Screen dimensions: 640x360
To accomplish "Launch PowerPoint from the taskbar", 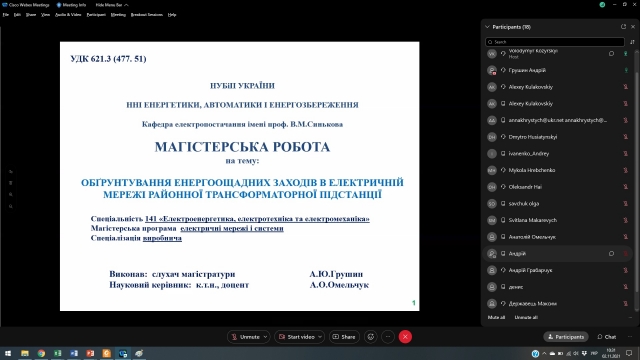I will 90,353.
